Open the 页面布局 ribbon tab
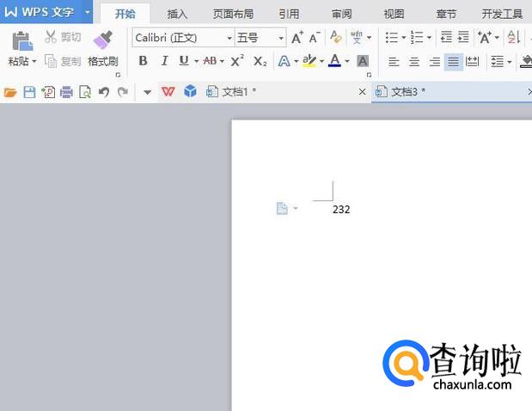Screen dimensions: 532x411 pos(233,14)
